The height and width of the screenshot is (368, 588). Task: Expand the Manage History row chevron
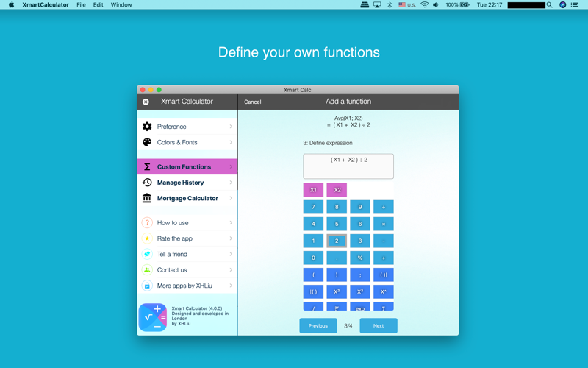click(231, 183)
